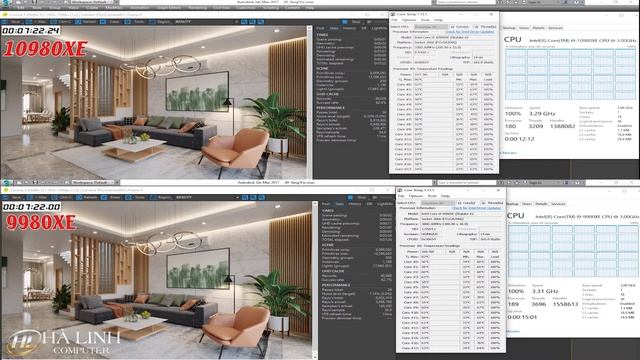Screen dimensions: 640x360
Task: Open Select CPU dropdown in i9-9980XE Core Temp
Action: coord(438,203)
